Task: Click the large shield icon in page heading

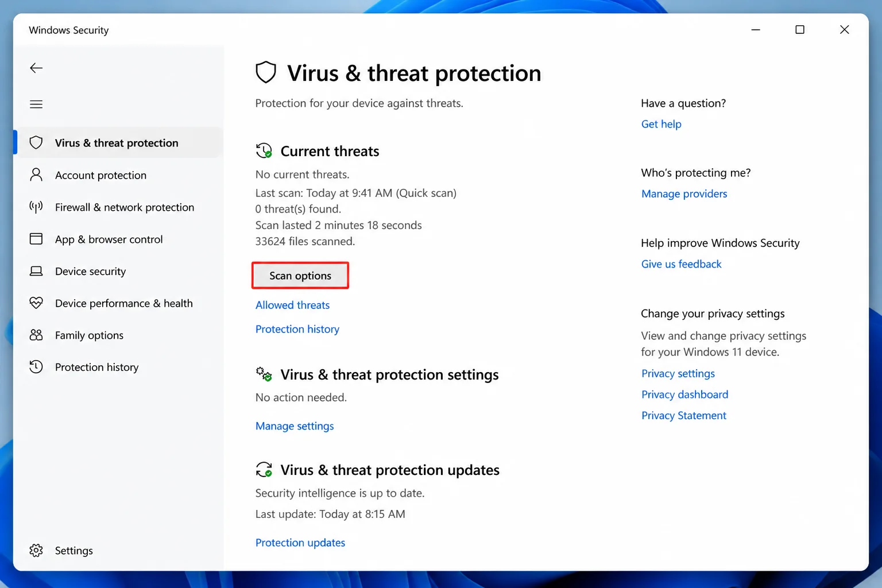Action: 266,73
